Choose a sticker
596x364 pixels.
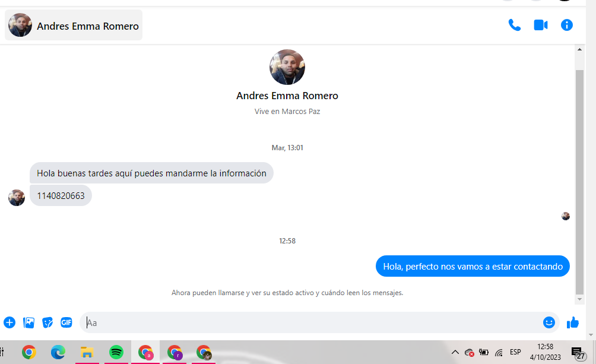click(47, 322)
